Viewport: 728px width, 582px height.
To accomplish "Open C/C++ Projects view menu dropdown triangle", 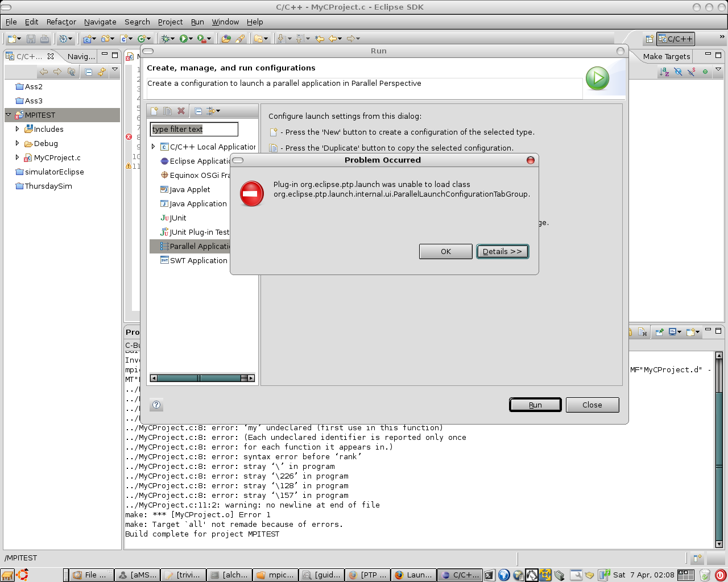I will pos(115,70).
